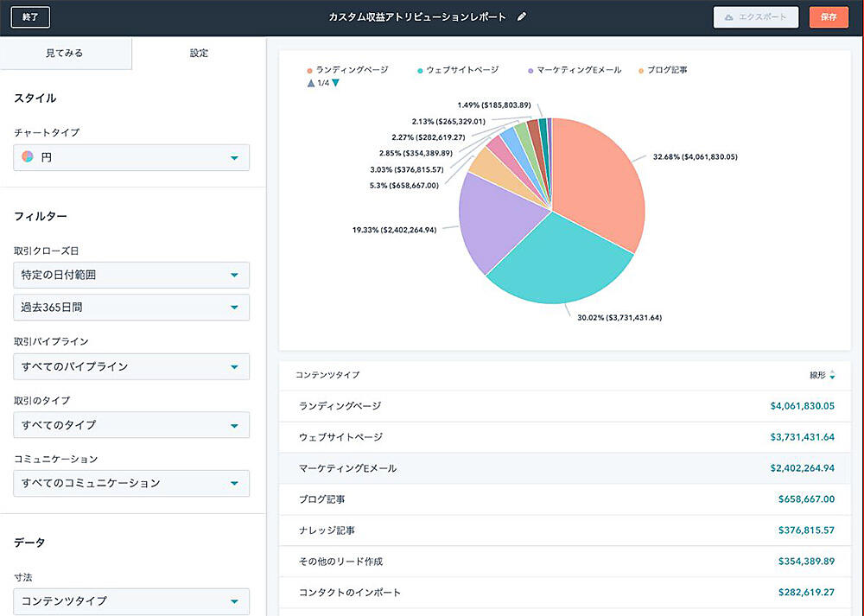Open the チャートタイプ dropdown showing 円
Image resolution: width=864 pixels, height=616 pixels.
(x=132, y=158)
